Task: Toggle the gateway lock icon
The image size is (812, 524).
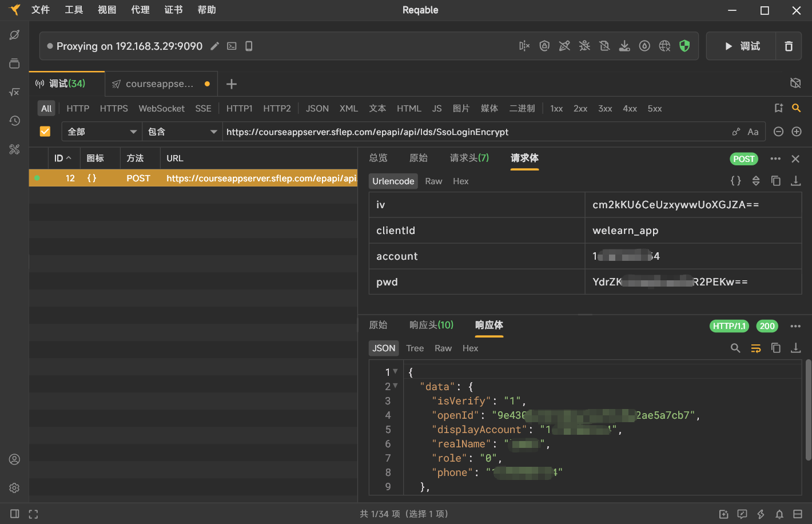Action: tap(544, 46)
